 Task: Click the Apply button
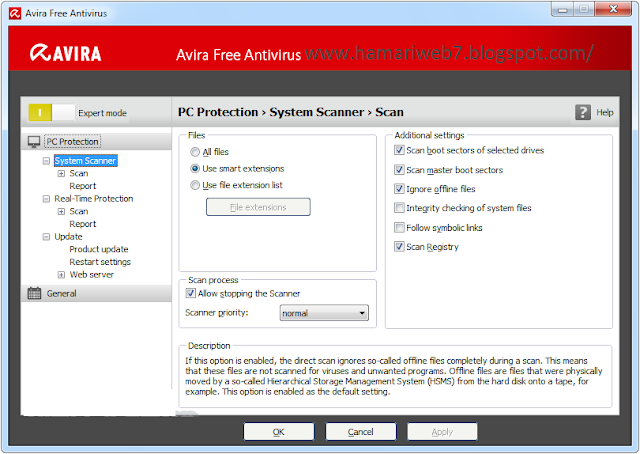(442, 432)
